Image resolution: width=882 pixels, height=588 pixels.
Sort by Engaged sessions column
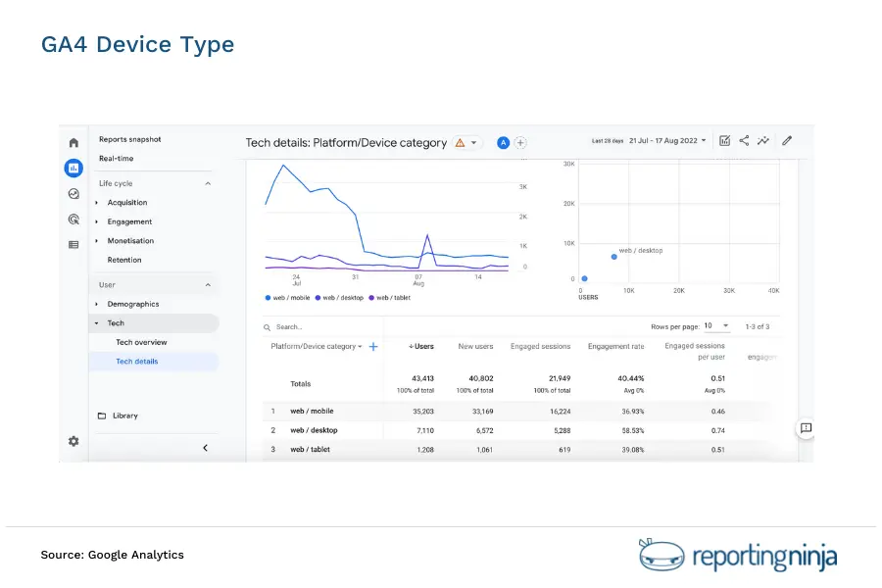541,347
